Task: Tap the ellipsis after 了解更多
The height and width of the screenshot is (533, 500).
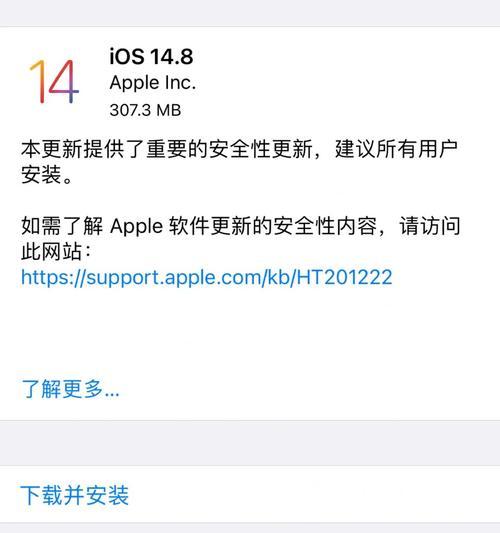Action: click(x=112, y=394)
